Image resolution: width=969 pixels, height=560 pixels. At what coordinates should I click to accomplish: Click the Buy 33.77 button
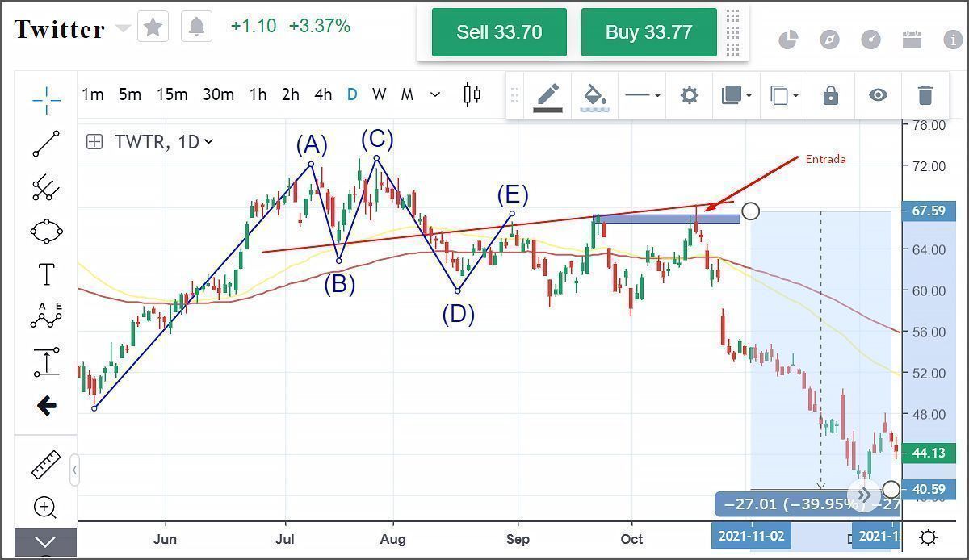point(649,32)
